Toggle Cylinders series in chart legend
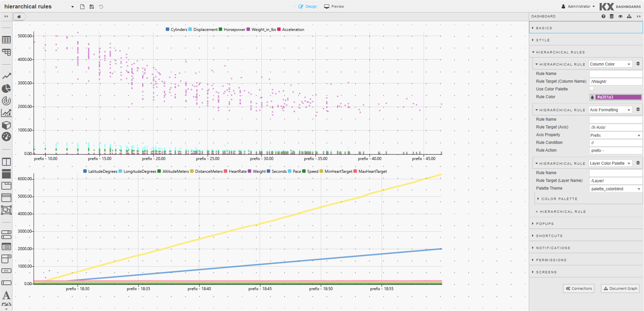 tap(176, 30)
